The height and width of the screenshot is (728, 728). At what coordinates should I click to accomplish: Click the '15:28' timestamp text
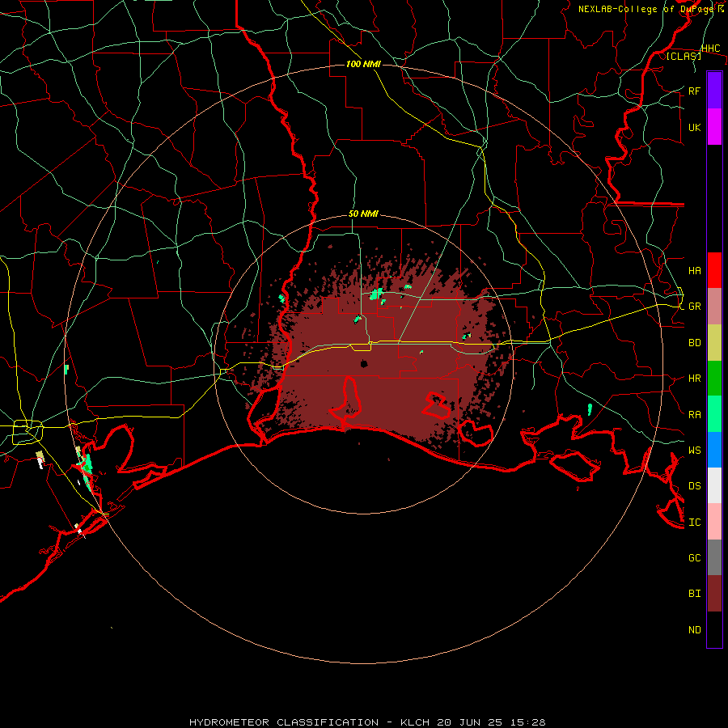527,722
